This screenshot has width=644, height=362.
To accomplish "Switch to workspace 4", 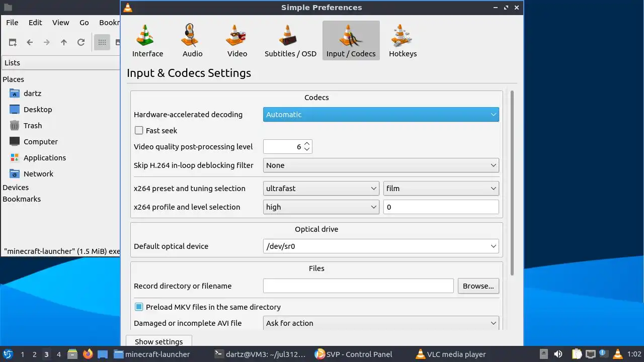I will (x=58, y=354).
